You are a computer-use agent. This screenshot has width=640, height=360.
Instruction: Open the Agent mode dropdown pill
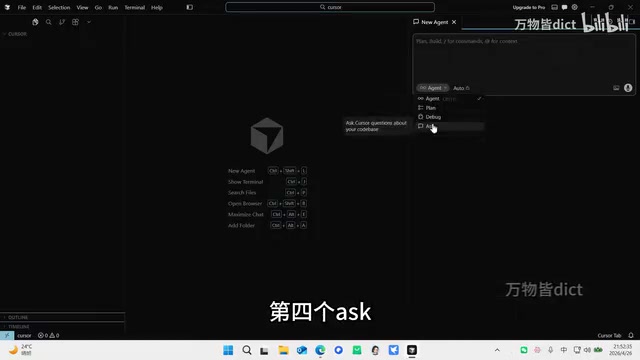pos(433,88)
